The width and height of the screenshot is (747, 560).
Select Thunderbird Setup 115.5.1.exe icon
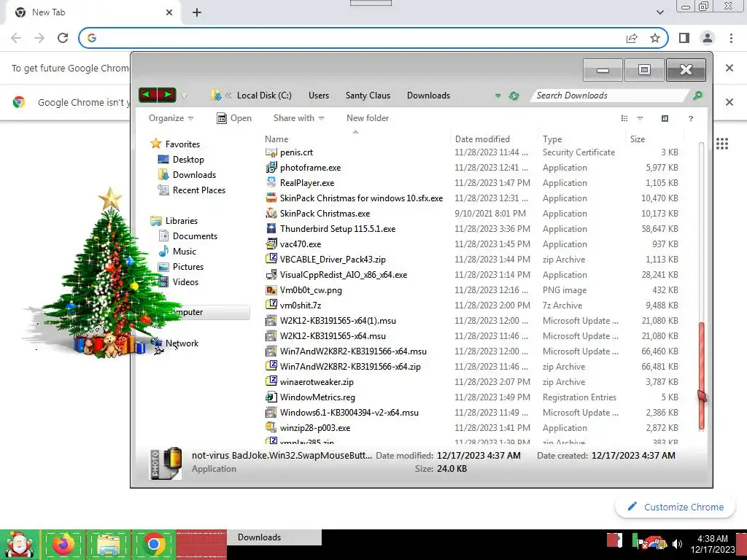pyautogui.click(x=271, y=228)
